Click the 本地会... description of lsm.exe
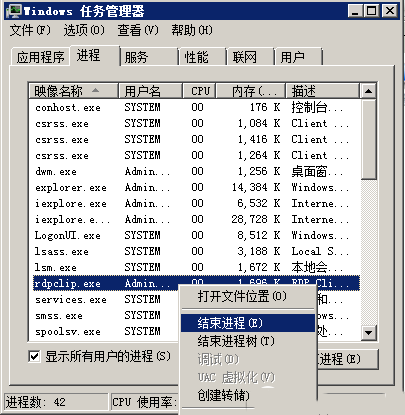 pyautogui.click(x=317, y=267)
